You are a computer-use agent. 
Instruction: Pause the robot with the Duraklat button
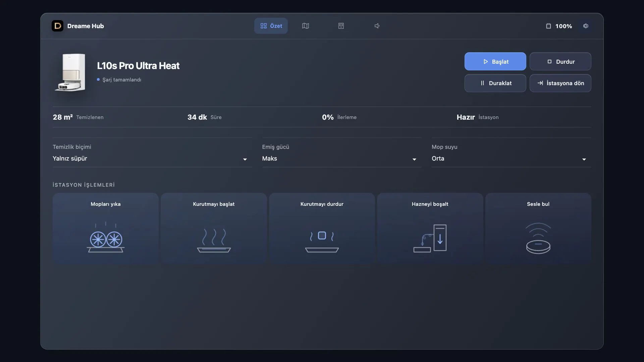(495, 83)
